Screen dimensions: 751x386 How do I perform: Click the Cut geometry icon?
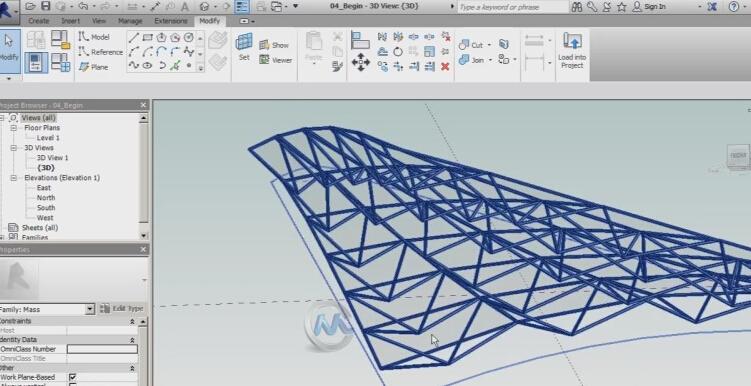click(464, 45)
